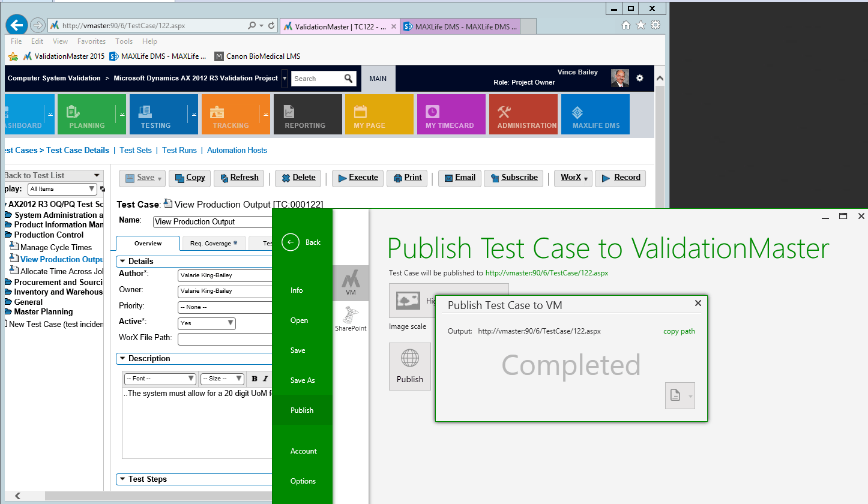Click the Record button
Screen dimensions: 868x504
click(621, 178)
